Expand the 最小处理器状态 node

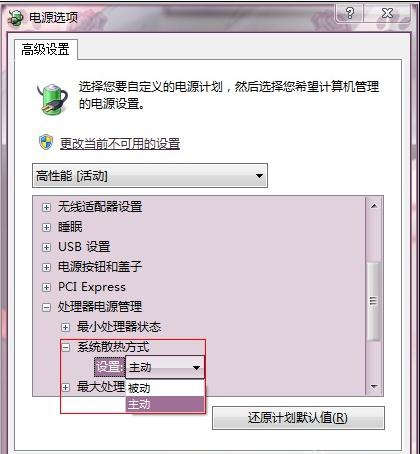(x=66, y=327)
